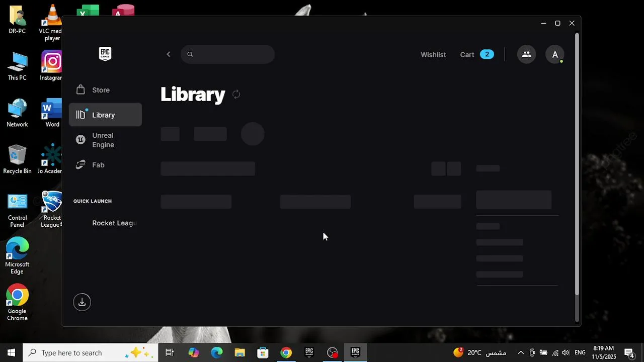Open File Explorer from the taskbar
Image resolution: width=644 pixels, height=362 pixels.
pos(239,352)
